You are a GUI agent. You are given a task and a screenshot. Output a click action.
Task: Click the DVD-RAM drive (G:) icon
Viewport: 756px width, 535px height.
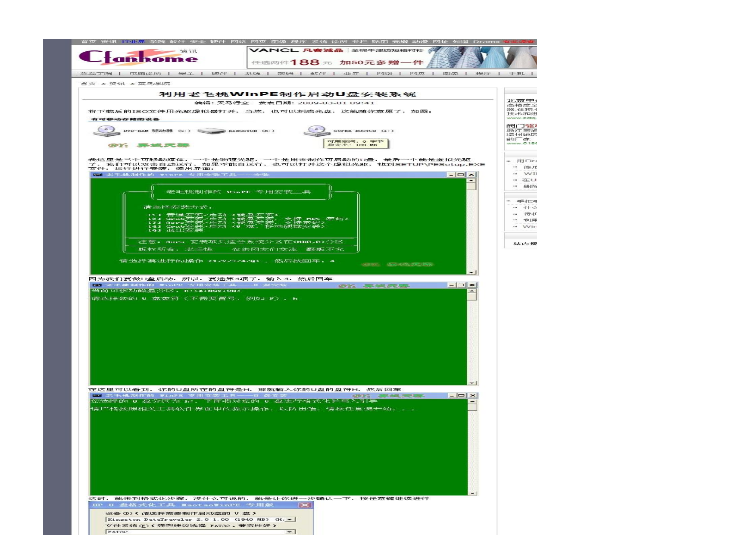106,131
